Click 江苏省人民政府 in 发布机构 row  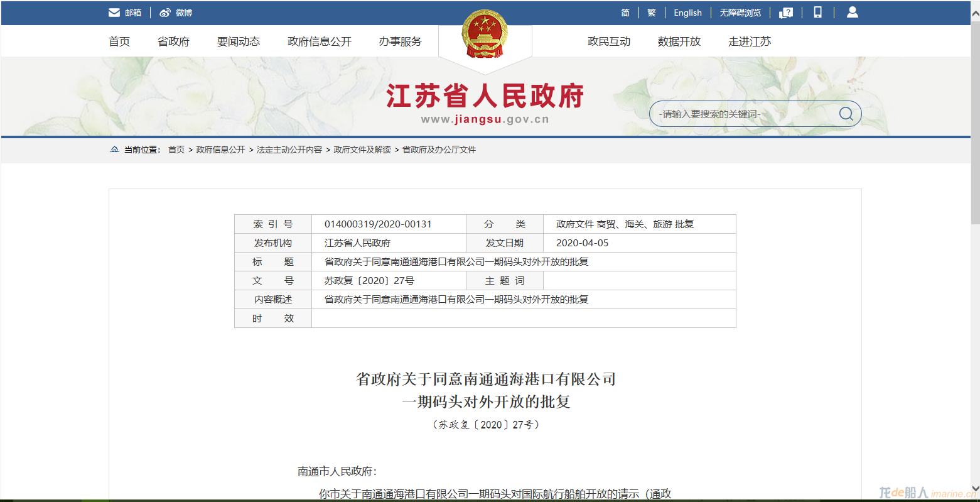pyautogui.click(x=357, y=243)
